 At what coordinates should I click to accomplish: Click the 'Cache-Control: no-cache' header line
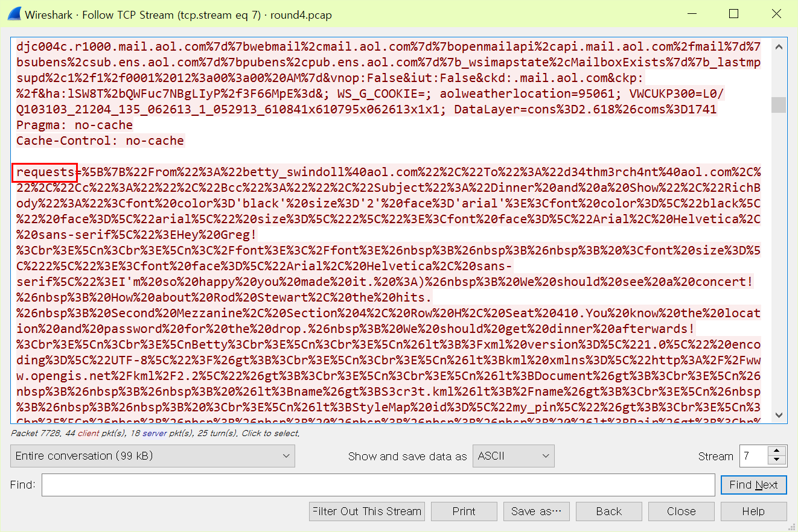coord(100,141)
